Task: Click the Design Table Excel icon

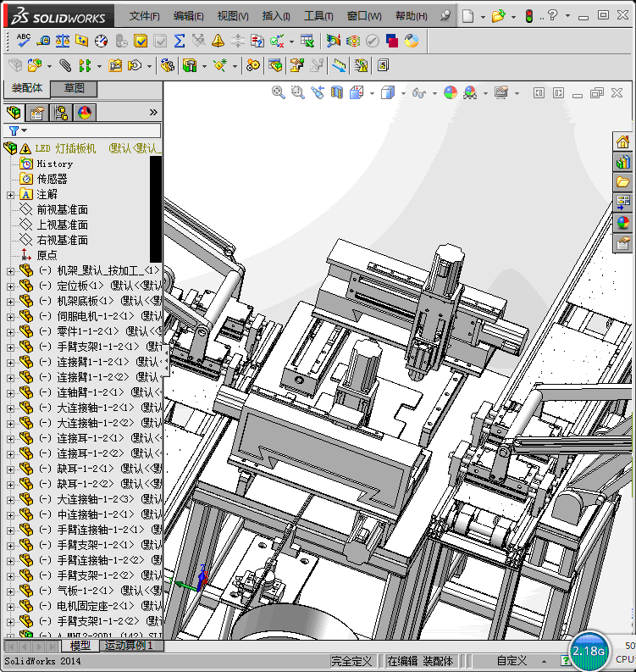Action: coord(307,41)
